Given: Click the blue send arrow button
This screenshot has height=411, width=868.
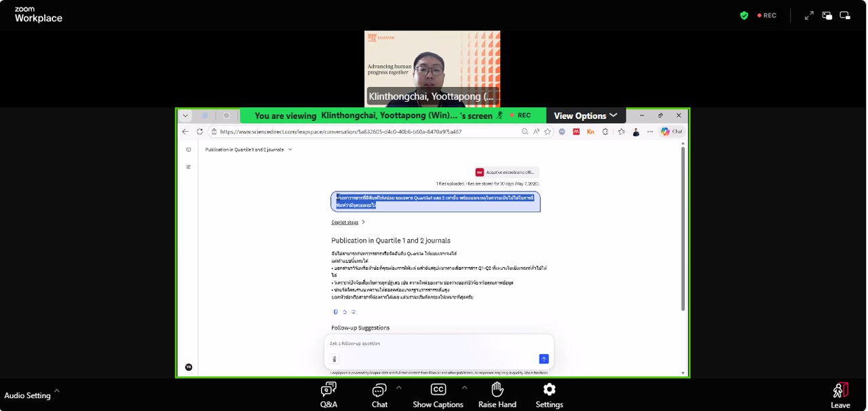Looking at the screenshot, I should (544, 359).
